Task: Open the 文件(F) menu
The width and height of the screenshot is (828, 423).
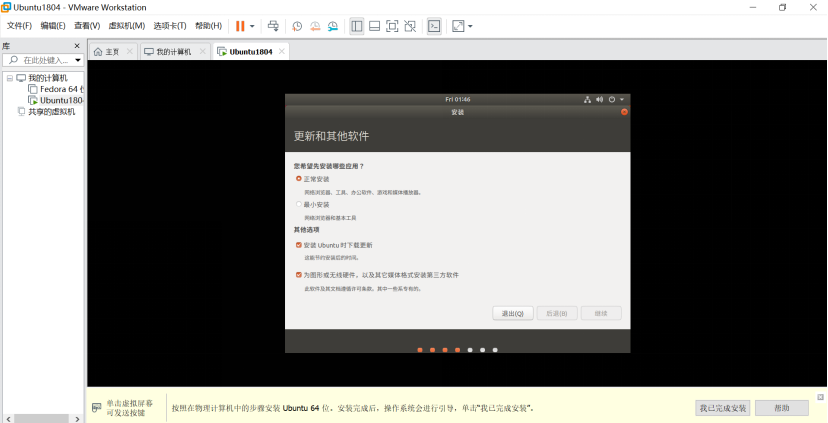Action: pyautogui.click(x=19, y=25)
